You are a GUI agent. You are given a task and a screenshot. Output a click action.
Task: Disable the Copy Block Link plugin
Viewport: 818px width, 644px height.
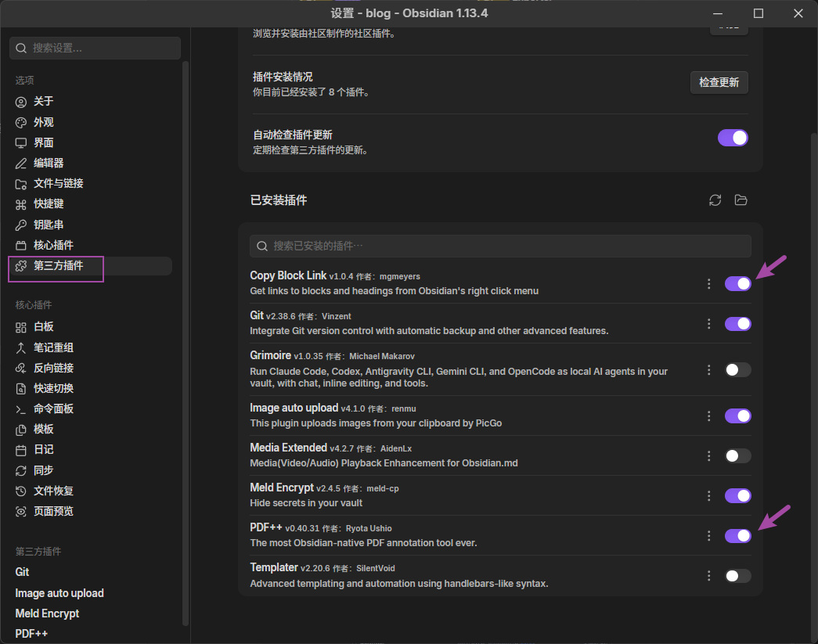click(737, 284)
